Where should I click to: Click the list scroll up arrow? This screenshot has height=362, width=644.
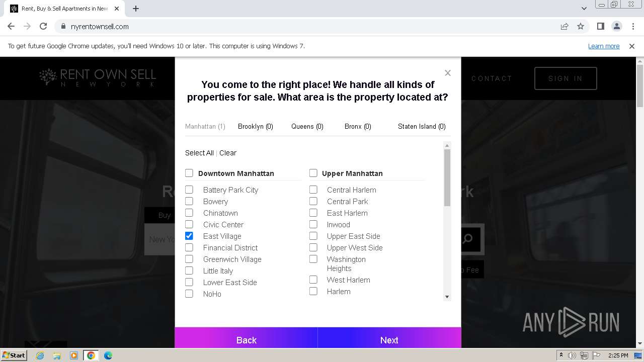[447, 145]
